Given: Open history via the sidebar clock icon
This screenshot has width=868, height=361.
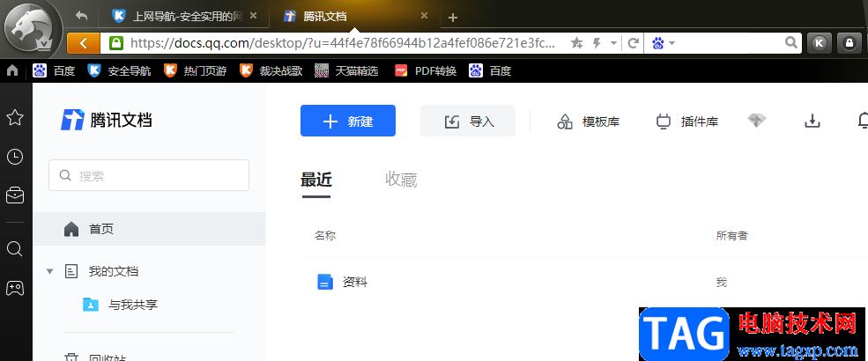Looking at the screenshot, I should (14, 157).
